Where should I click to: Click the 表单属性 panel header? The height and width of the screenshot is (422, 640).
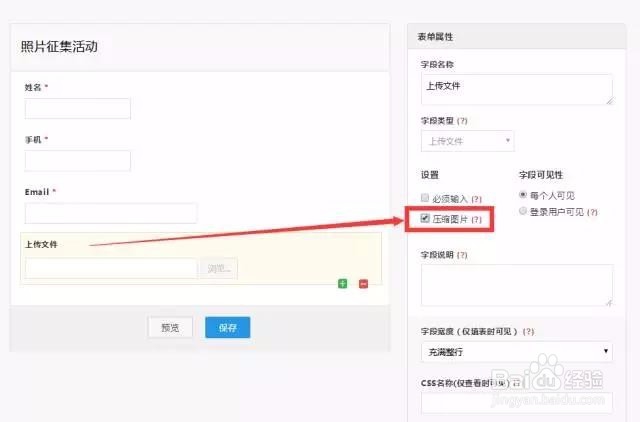(x=517, y=37)
